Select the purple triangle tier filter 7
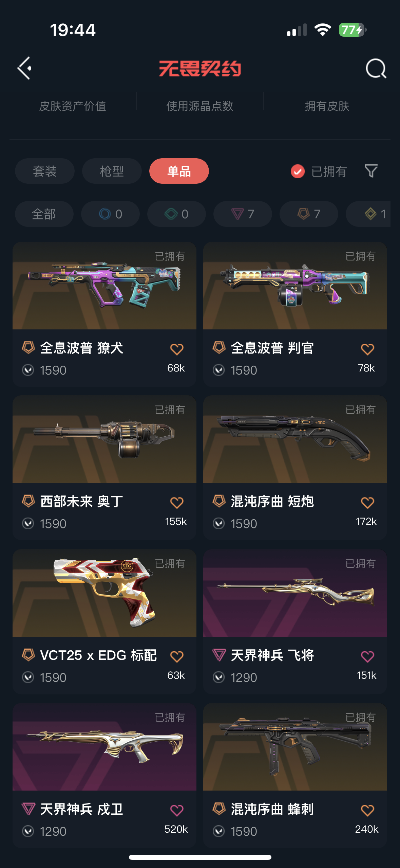This screenshot has height=868, width=400. [243, 214]
